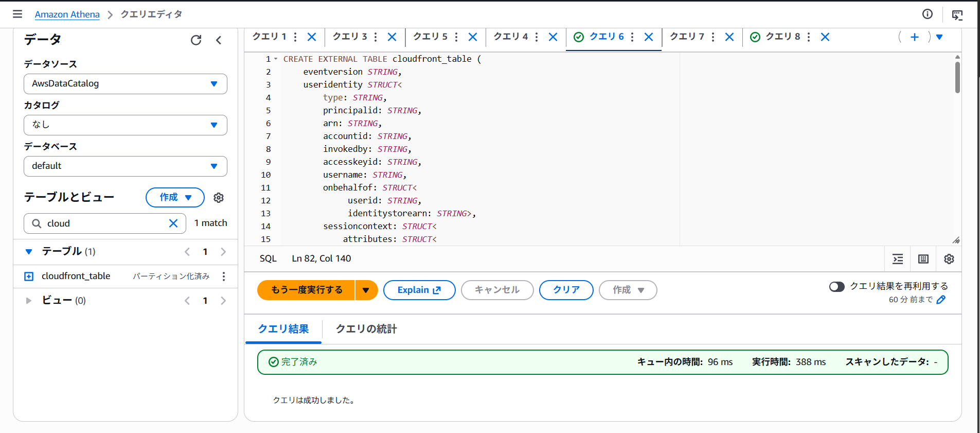Screen dimensions: 980x433
Task: Add a new query tab with plus
Action: pos(915,37)
